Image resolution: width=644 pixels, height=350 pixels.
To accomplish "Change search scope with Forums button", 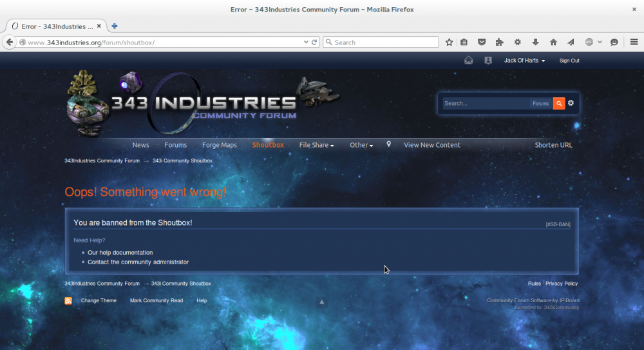I will [540, 104].
